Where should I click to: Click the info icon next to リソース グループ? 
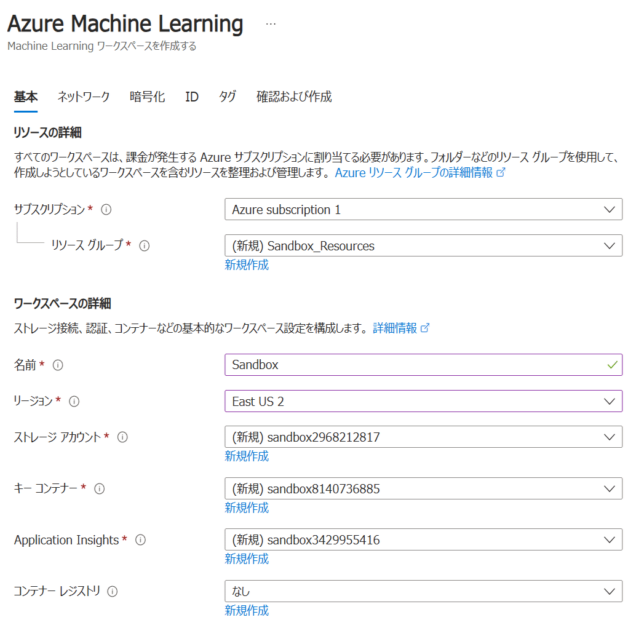pos(144,245)
